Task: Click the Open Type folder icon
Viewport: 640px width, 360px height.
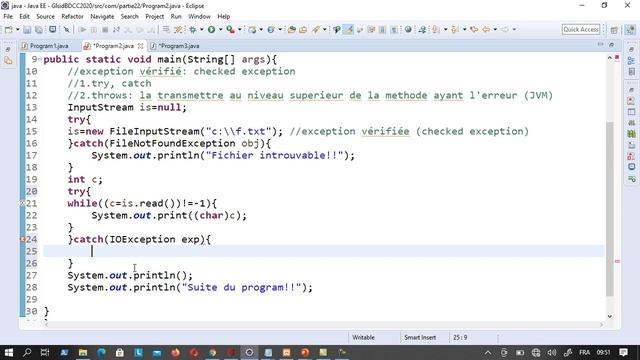Action: coord(291,29)
